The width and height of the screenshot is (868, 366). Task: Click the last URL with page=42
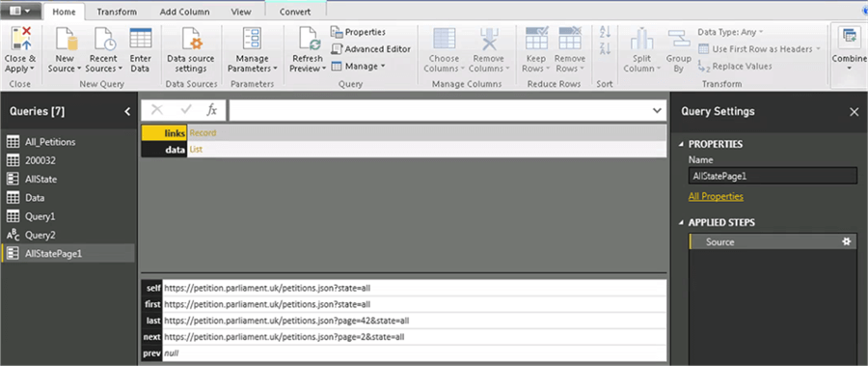point(286,321)
